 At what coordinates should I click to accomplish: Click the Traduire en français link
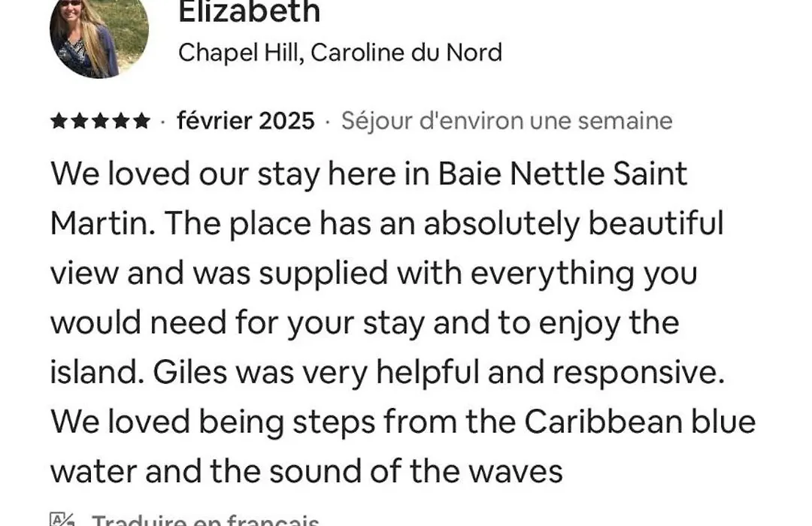[205, 520]
